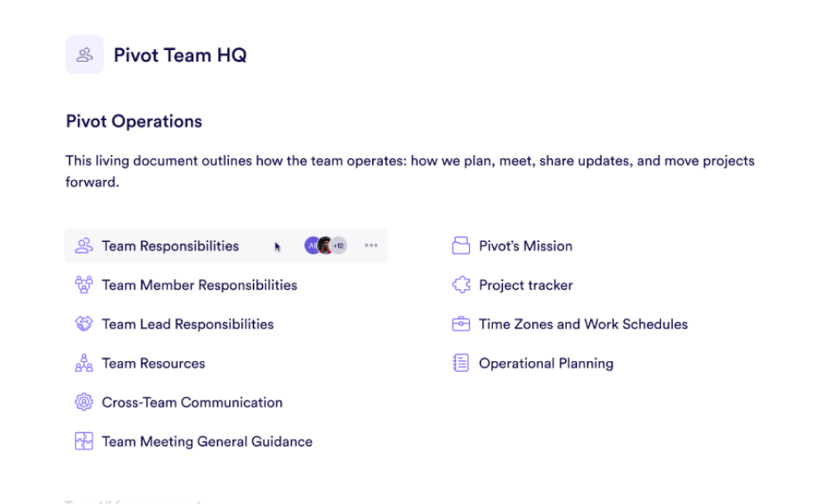Screen dimensions: 830x504
Task: Click the Pivot Team HQ header icon
Action: pyautogui.click(x=84, y=55)
